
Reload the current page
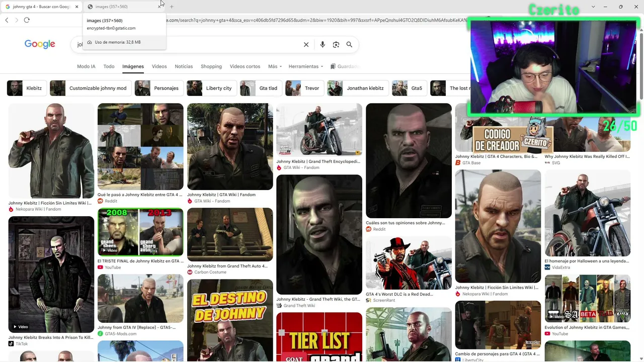coord(27,20)
